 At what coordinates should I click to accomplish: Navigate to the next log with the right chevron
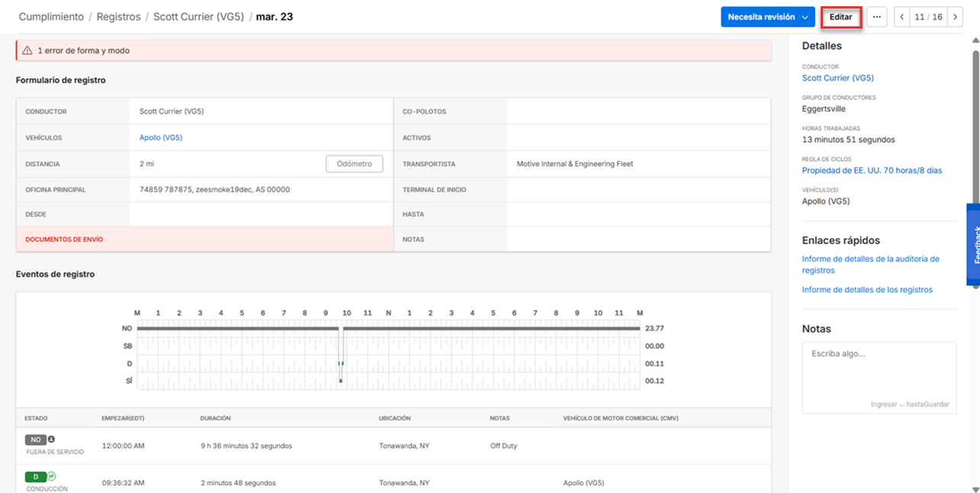coord(955,16)
